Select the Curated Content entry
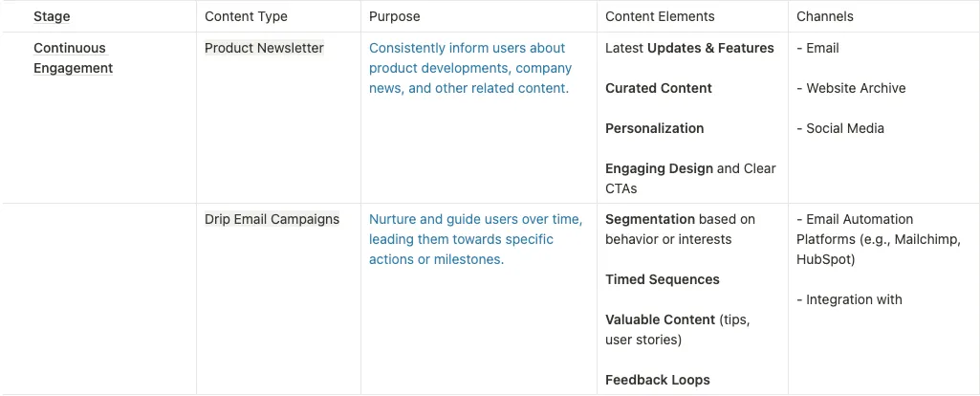Image resolution: width=980 pixels, height=396 pixels. point(659,88)
